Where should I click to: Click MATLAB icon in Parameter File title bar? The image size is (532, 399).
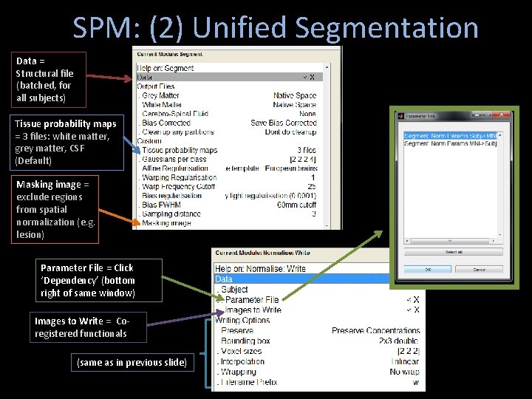point(401,116)
